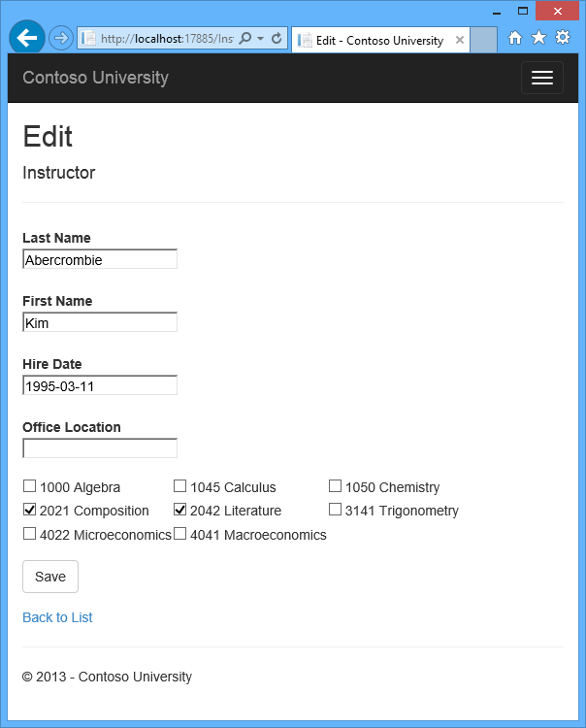Viewport: 586px width, 728px height.
Task: Click the search magnifier in address bar
Action: pyautogui.click(x=244, y=39)
